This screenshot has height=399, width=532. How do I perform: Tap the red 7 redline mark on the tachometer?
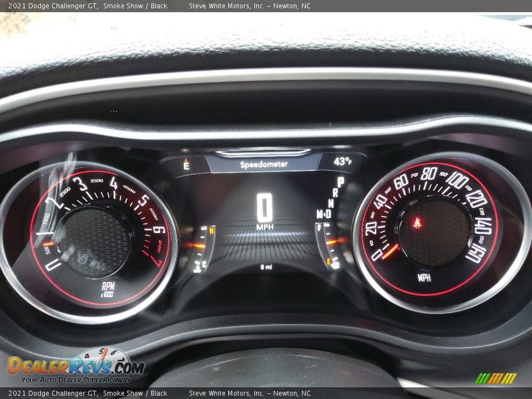click(x=155, y=260)
